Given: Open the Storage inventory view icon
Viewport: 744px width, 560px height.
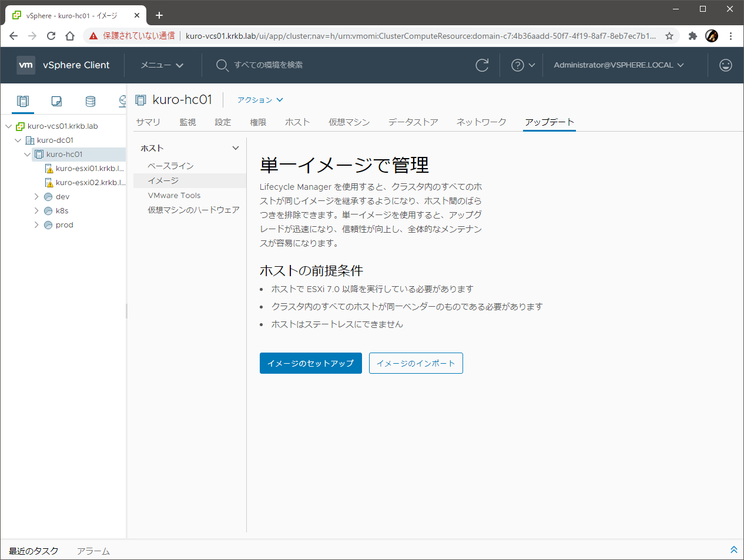Looking at the screenshot, I should [91, 101].
